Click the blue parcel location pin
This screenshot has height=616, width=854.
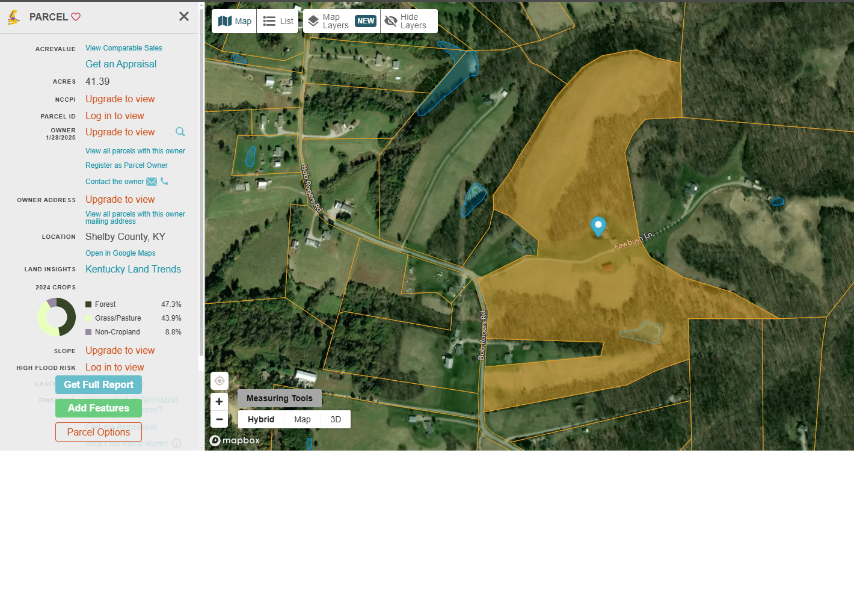coord(598,227)
